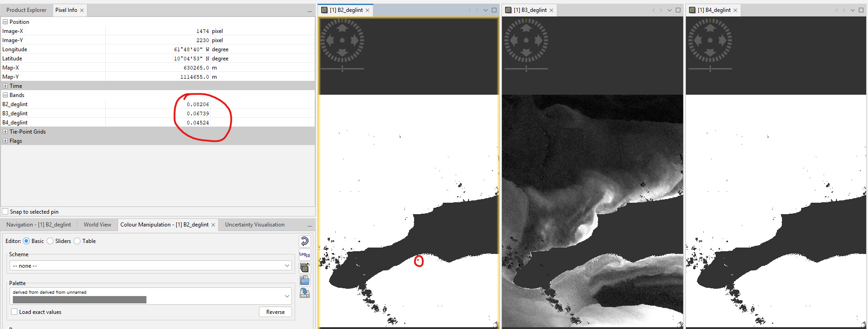Pan down in B4_deglint navigation wheel

coord(710,53)
